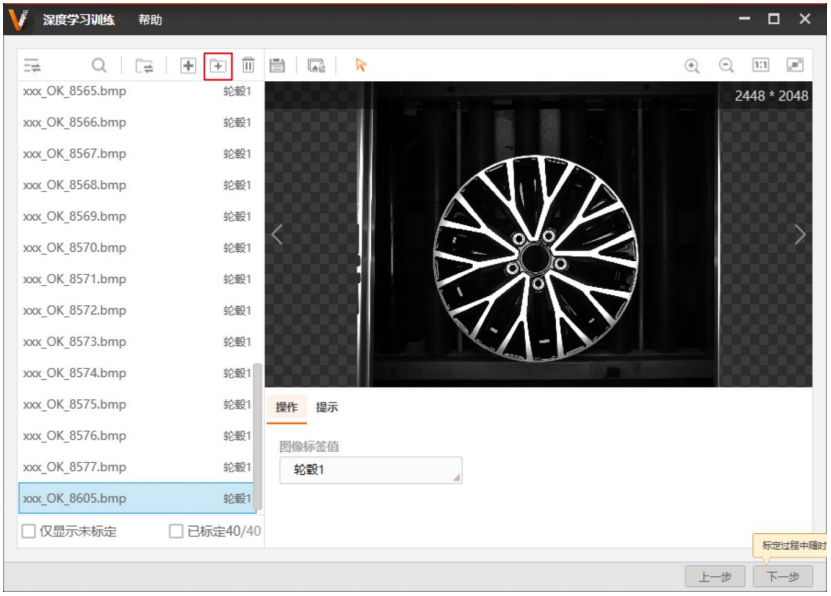Image resolution: width=831 pixels, height=596 pixels.
Task: Click the left arrow to previous image
Action: [x=277, y=232]
